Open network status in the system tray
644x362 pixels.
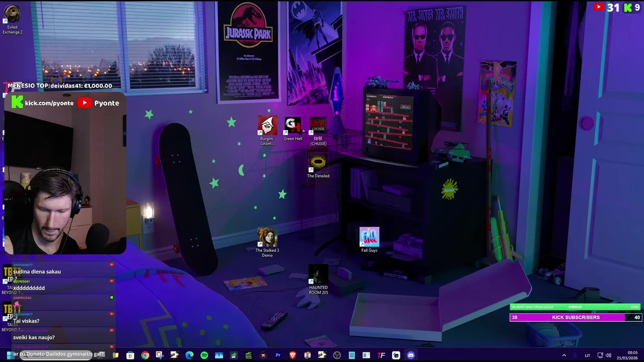[x=600, y=355]
